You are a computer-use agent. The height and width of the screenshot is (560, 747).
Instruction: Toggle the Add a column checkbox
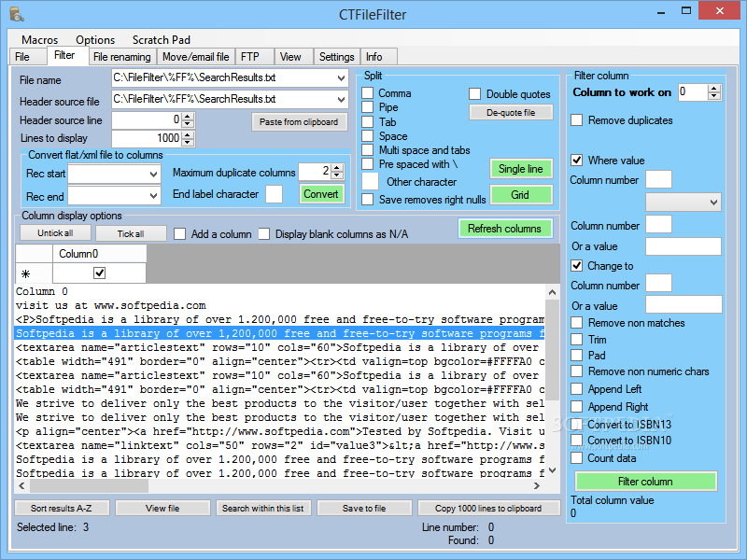(179, 234)
